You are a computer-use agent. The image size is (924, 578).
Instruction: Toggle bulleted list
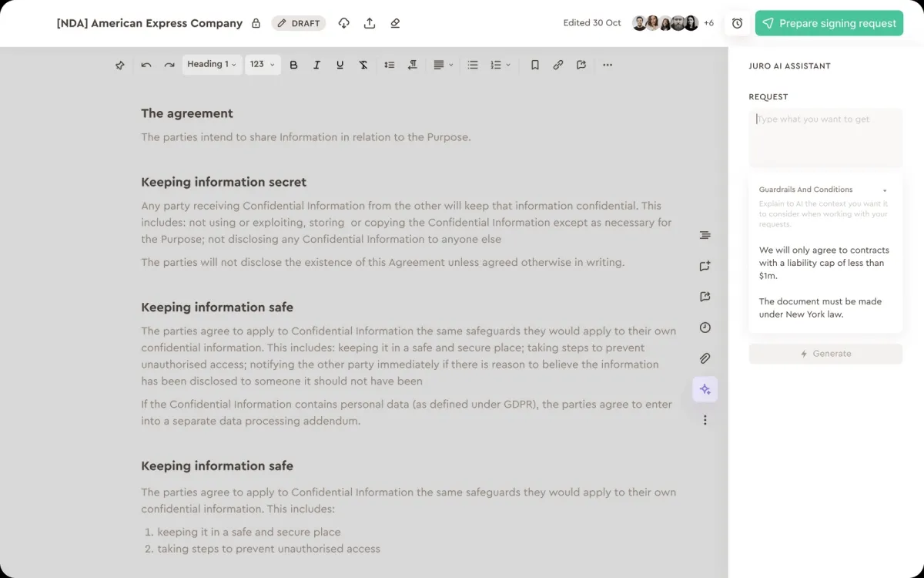(x=473, y=66)
